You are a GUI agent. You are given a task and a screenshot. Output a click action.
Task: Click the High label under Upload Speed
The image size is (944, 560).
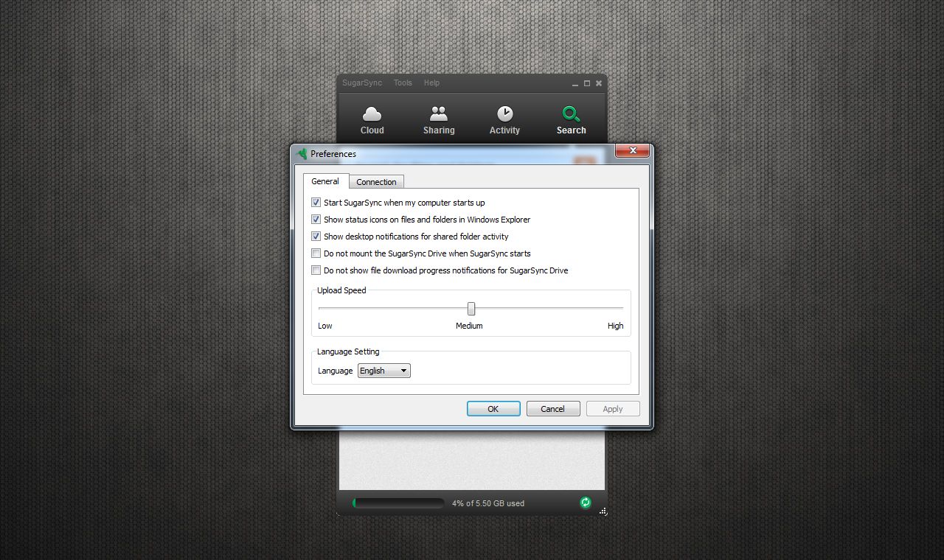[615, 326]
